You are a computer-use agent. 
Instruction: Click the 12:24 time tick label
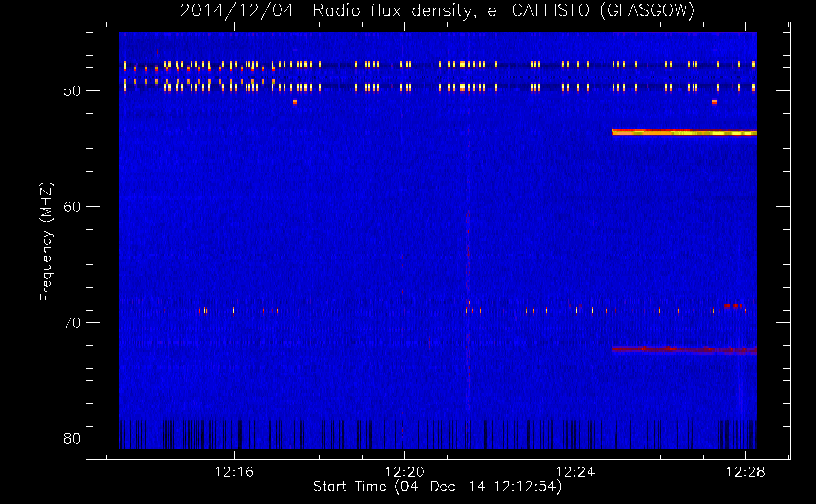[575, 472]
